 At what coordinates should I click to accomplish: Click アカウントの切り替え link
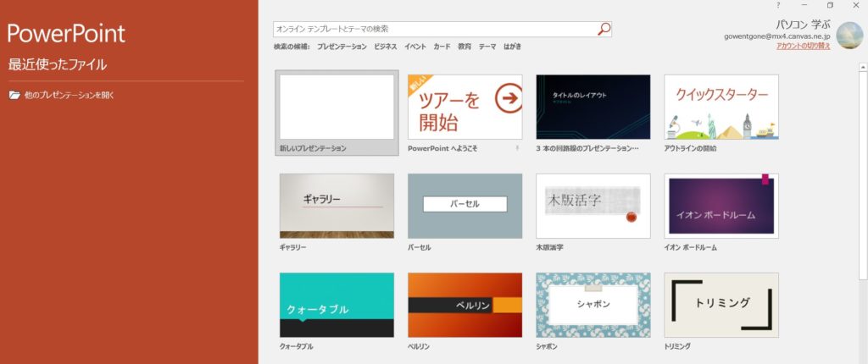[804, 46]
